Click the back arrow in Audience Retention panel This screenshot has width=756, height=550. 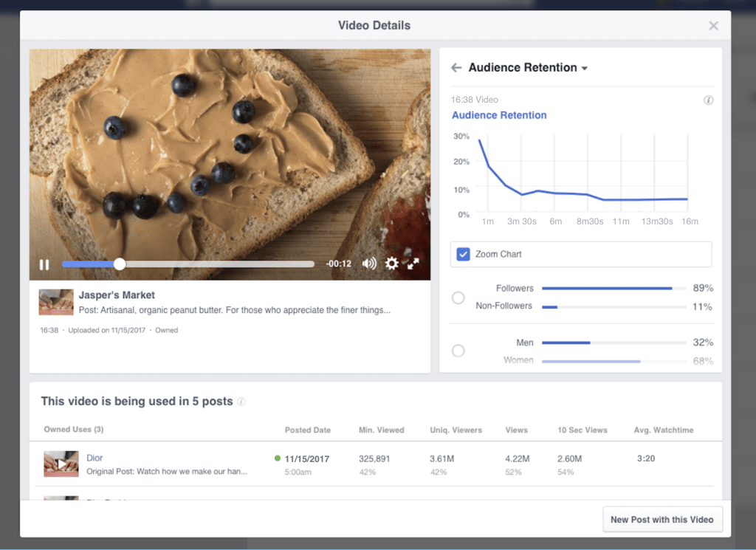coord(456,67)
